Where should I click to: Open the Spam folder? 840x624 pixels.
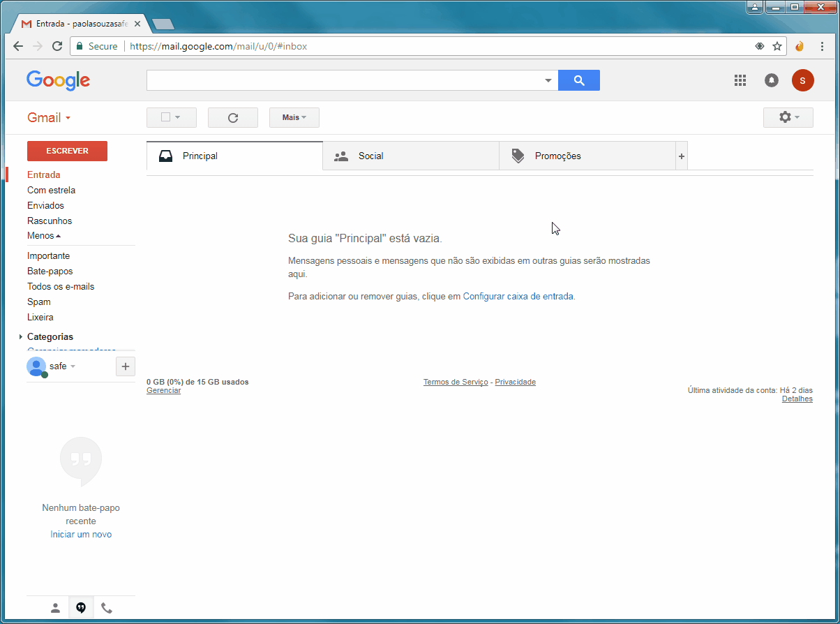[x=39, y=302]
